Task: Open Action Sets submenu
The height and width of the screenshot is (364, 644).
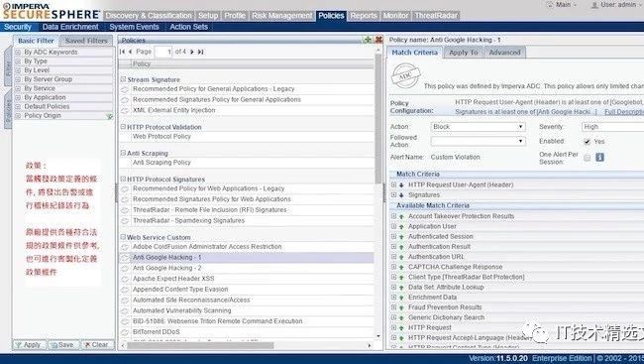Action: point(188,27)
